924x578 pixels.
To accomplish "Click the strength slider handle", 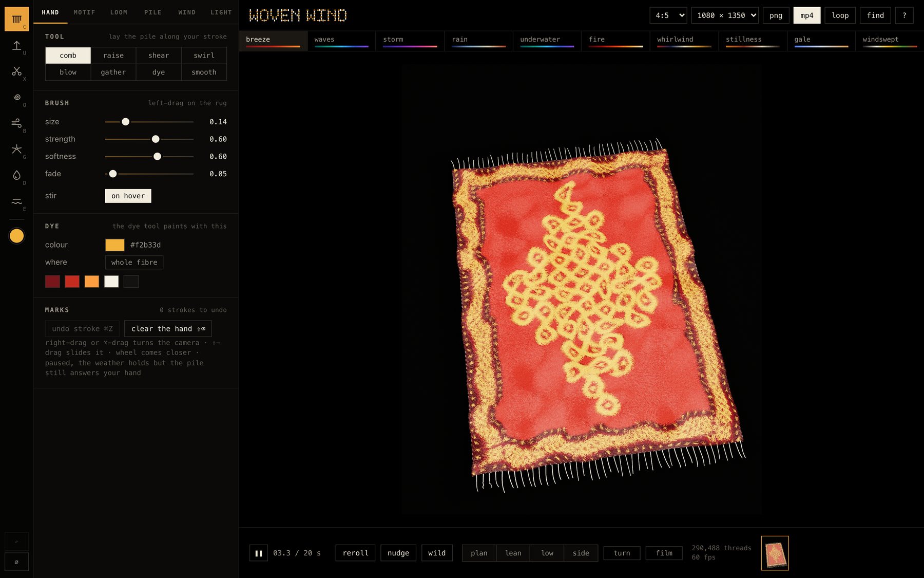I will click(156, 139).
